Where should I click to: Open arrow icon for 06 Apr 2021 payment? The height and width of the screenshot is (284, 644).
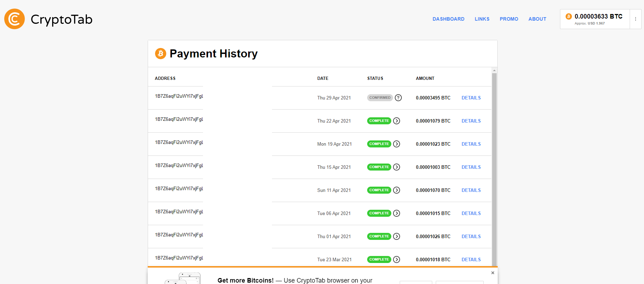[397, 213]
